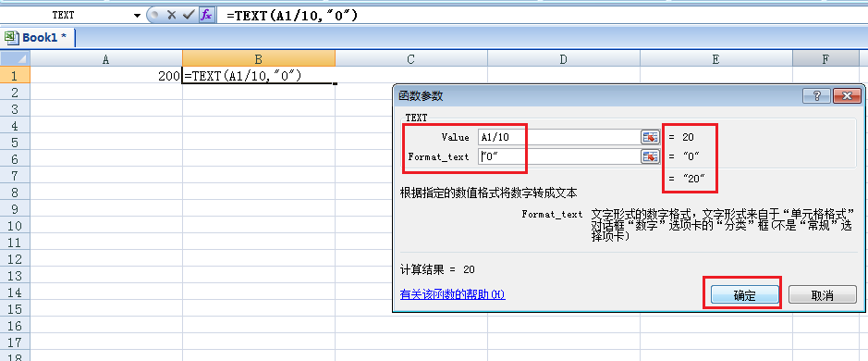Click the function description 根据指定的数值格式将数字转成文本
This screenshot has height=361, width=868.
click(x=488, y=193)
